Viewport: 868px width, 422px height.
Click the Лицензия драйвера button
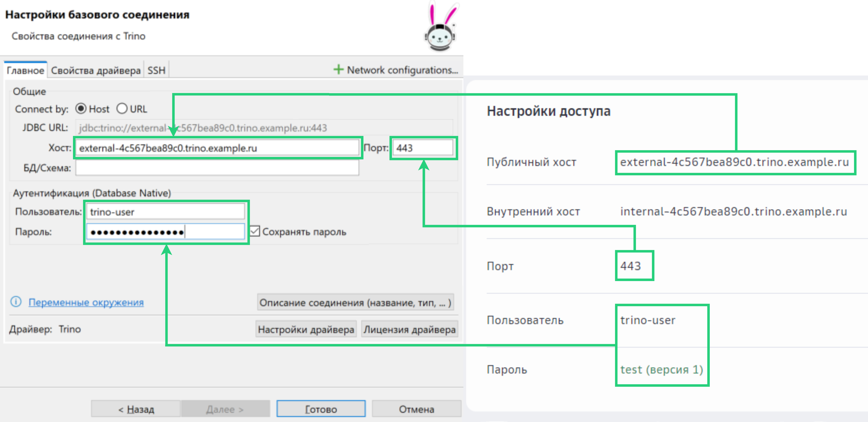[409, 329]
